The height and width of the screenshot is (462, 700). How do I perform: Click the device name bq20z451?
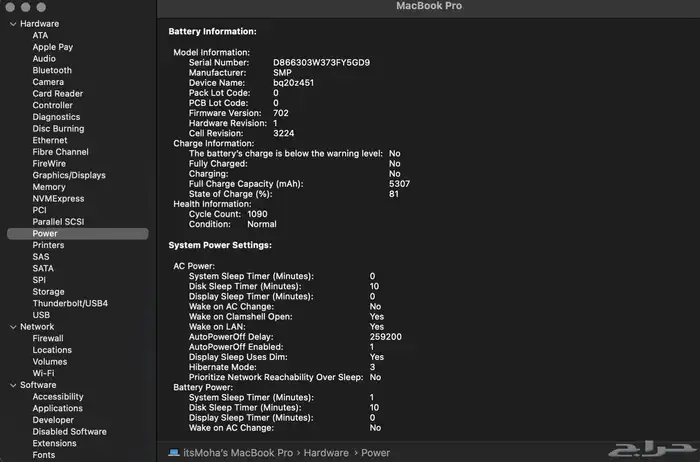[x=293, y=83]
